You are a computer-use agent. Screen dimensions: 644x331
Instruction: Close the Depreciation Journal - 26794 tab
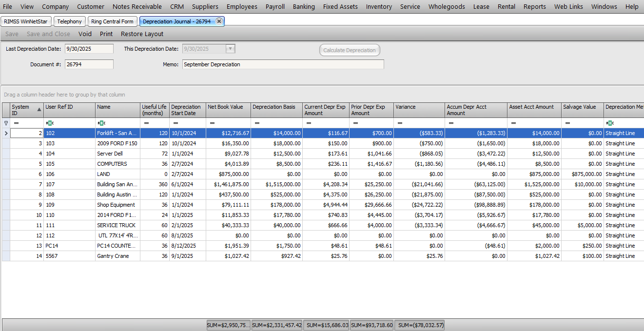tap(219, 21)
